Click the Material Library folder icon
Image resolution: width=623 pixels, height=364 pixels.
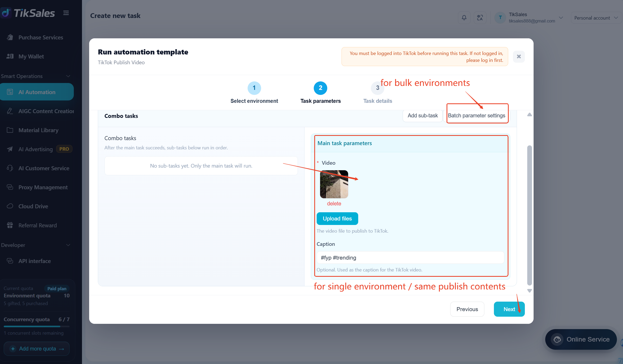pos(10,130)
